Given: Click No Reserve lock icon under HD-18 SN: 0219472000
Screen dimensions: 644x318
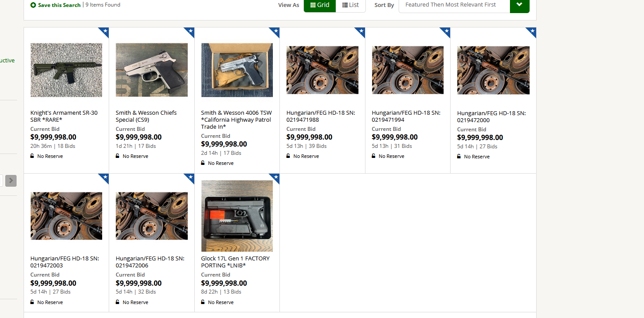Looking at the screenshot, I should click(459, 156).
